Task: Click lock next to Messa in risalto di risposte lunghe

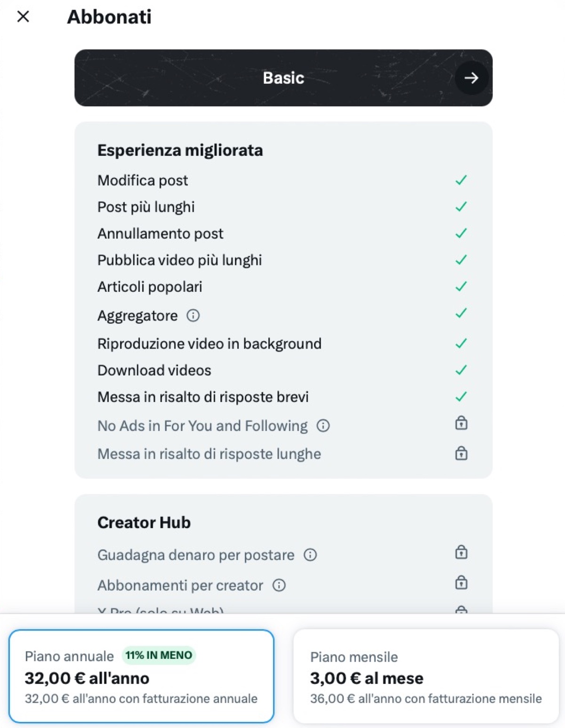Action: (461, 454)
